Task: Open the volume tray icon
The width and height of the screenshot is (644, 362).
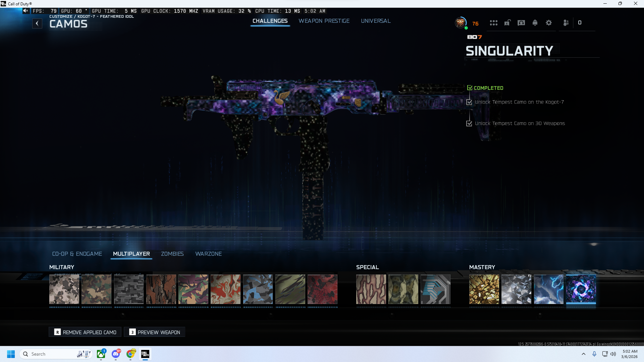Action: pos(613,354)
